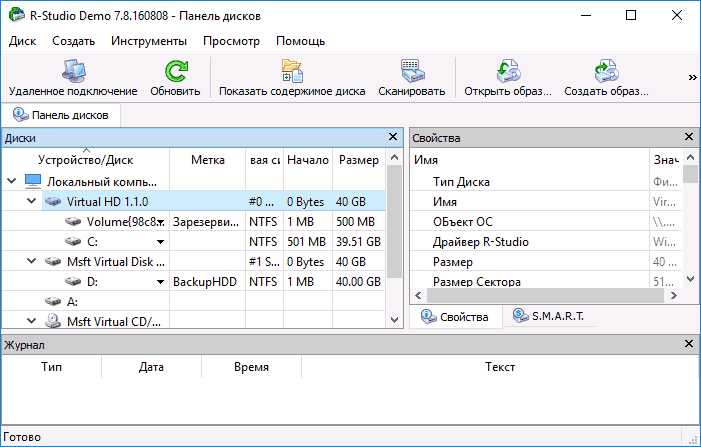The width and height of the screenshot is (701, 447).
Task: Close the Журнал panel
Action: coord(689,344)
